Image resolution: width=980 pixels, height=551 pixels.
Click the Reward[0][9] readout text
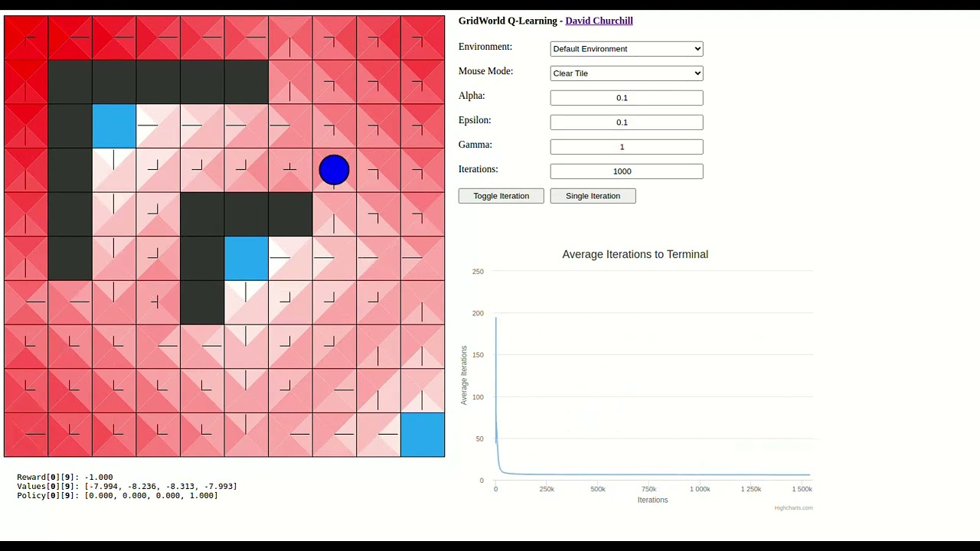(x=65, y=477)
